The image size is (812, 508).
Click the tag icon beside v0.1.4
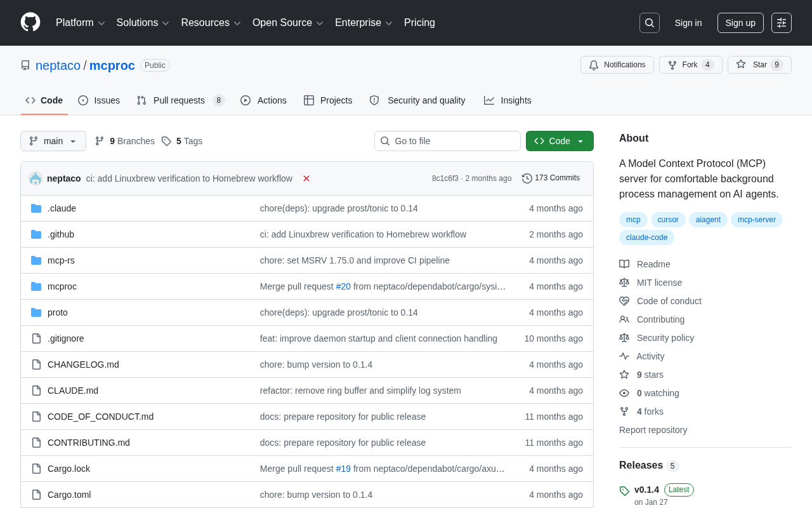(x=624, y=491)
